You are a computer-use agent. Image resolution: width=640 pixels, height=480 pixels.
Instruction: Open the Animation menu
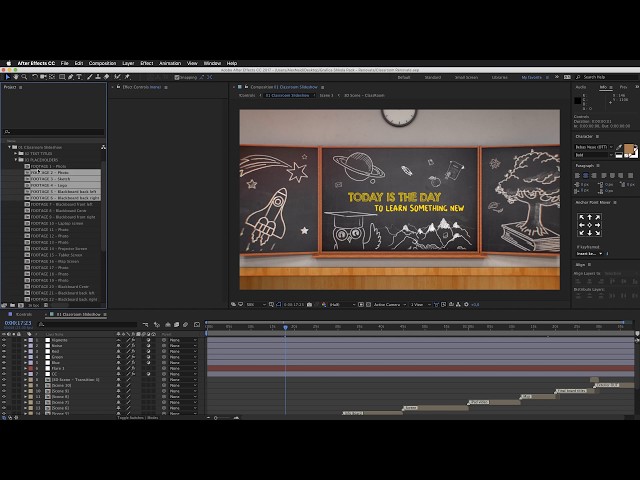[x=170, y=63]
